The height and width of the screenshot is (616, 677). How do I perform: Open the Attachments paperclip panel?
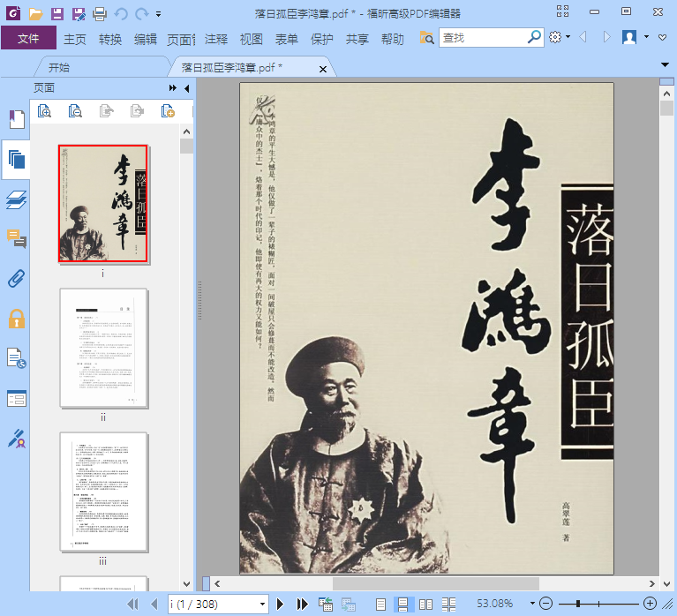[x=17, y=278]
